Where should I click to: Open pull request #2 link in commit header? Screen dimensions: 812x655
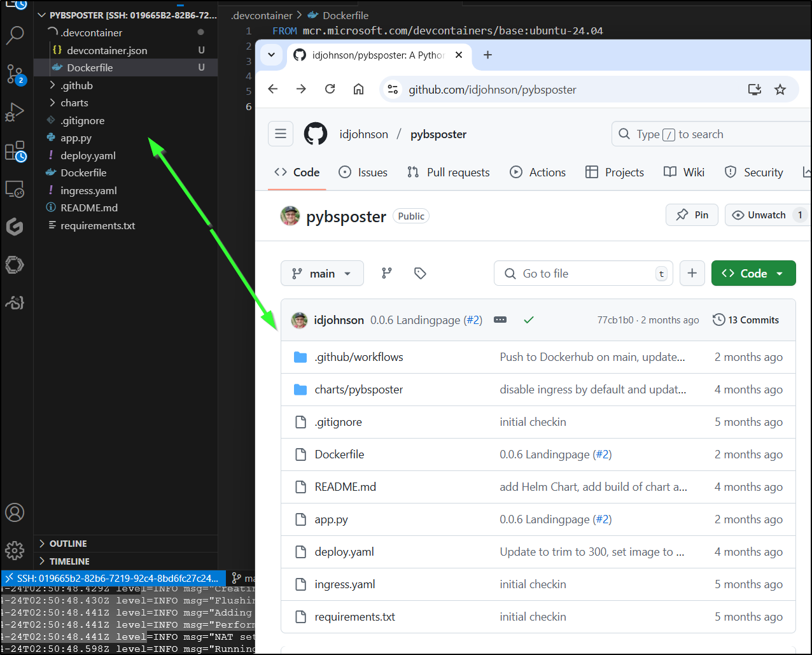tap(473, 320)
